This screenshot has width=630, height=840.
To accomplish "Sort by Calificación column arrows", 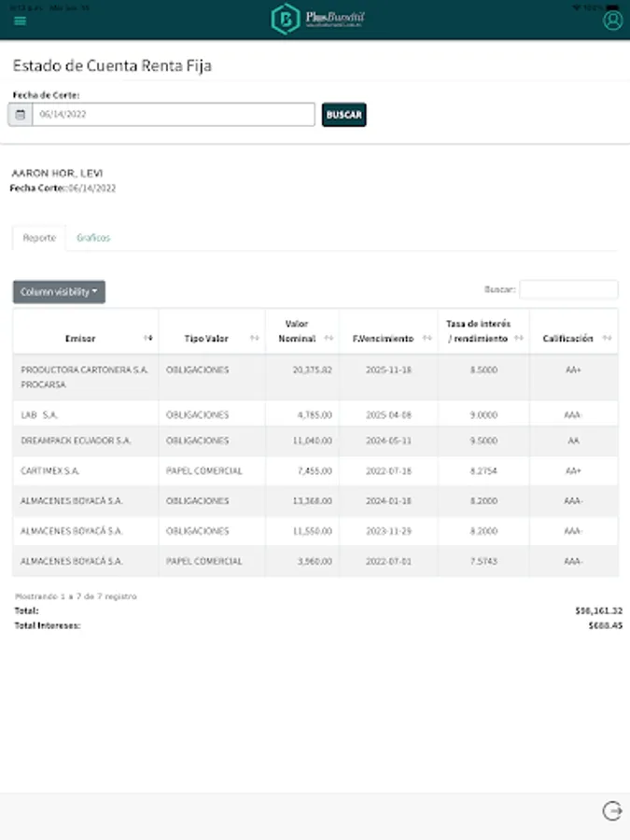I will click(607, 338).
